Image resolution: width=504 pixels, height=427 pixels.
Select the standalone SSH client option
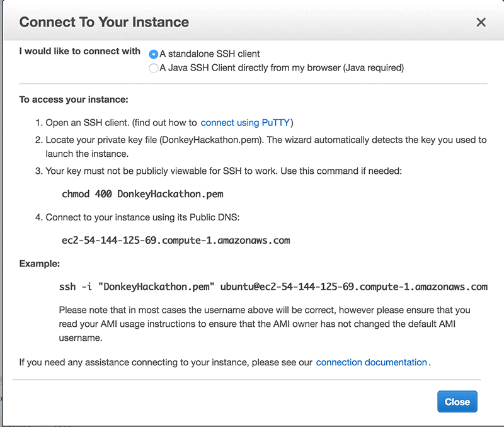[154, 54]
